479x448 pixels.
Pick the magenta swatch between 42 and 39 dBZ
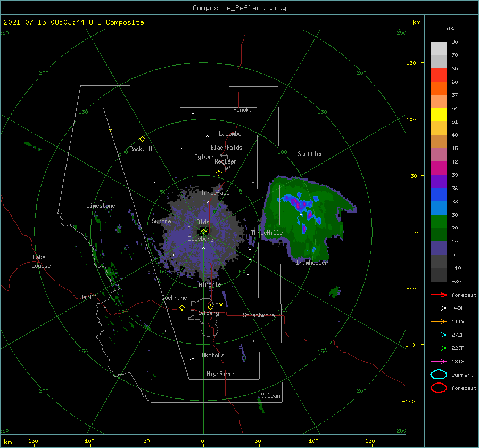(439, 168)
